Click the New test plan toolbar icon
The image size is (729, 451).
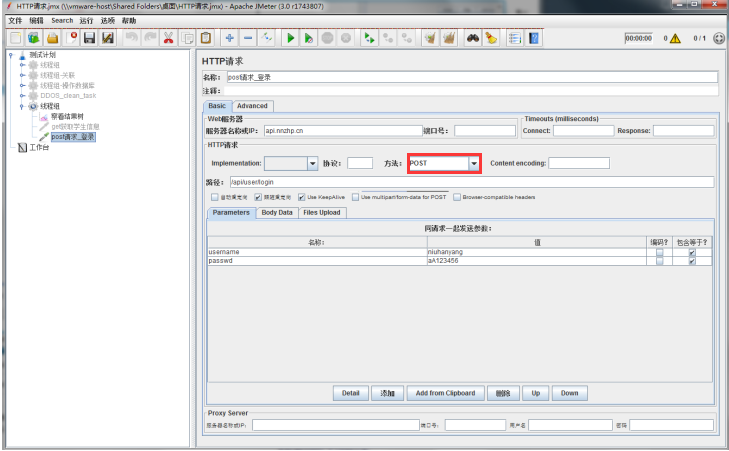coord(15,38)
